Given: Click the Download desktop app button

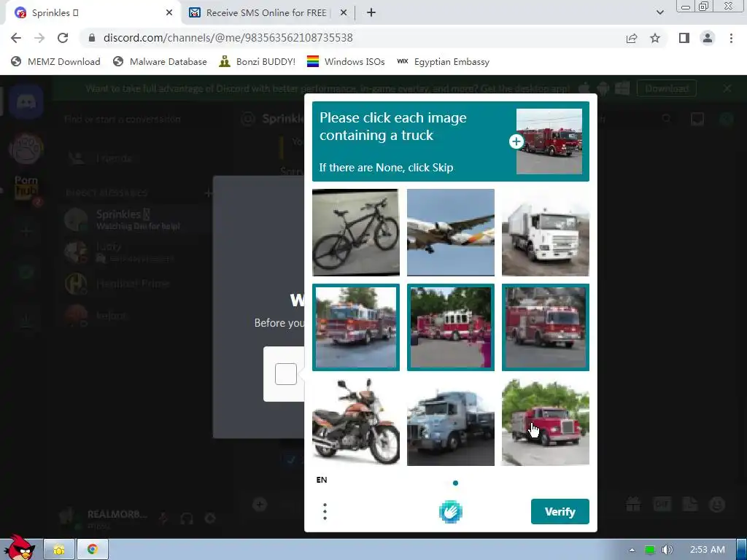Looking at the screenshot, I should point(667,88).
